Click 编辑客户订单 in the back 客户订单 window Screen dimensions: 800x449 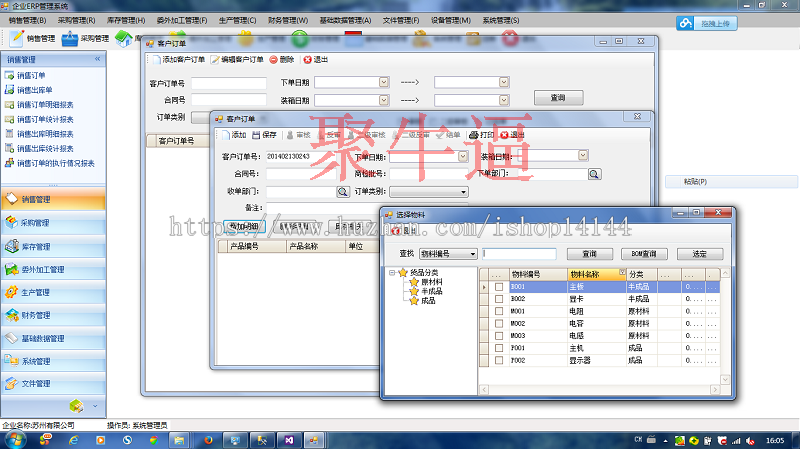237,60
